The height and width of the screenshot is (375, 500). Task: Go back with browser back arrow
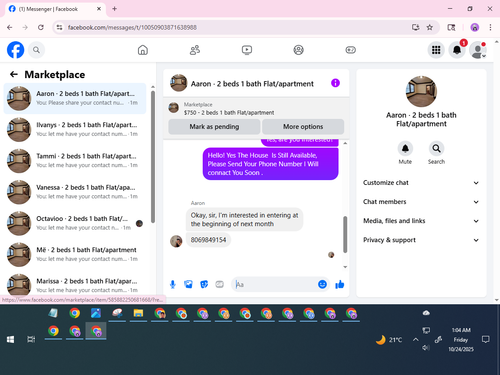pos(10,27)
